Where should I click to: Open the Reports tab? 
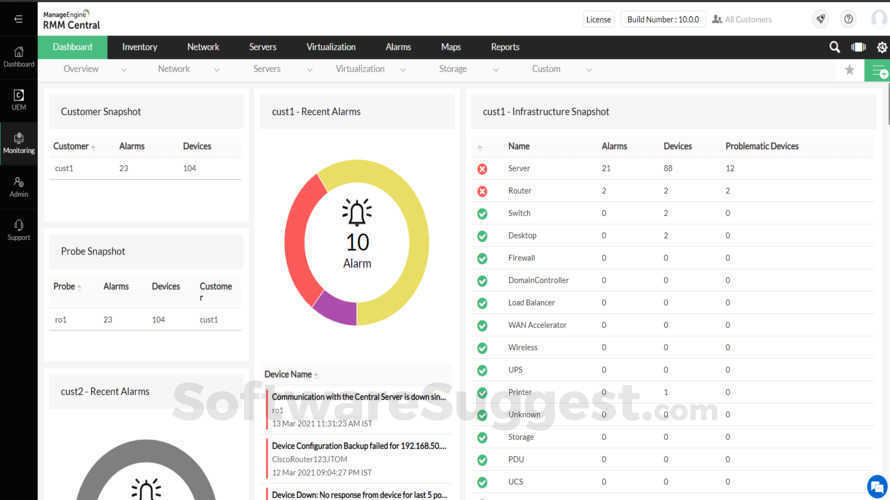point(505,47)
